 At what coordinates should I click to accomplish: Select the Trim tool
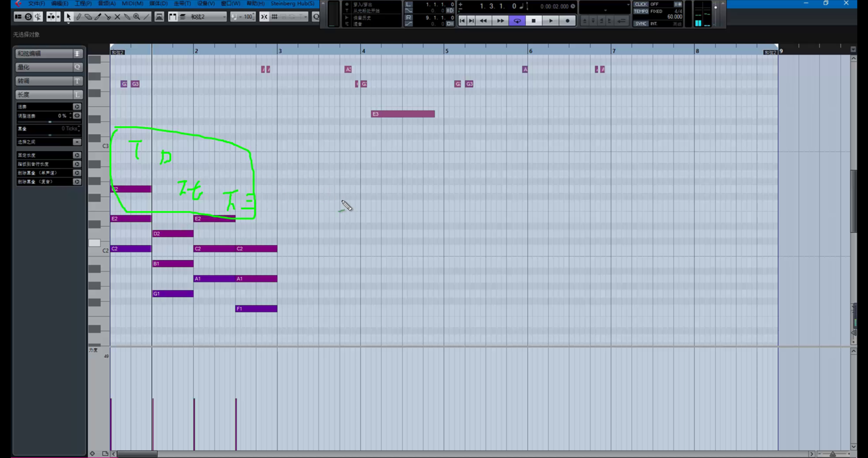[98, 17]
